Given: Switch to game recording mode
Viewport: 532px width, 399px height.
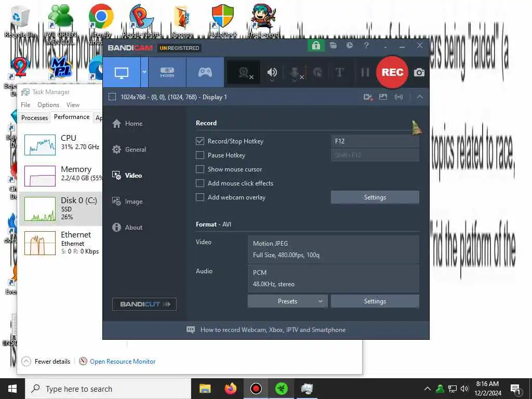Looking at the screenshot, I should tap(205, 72).
